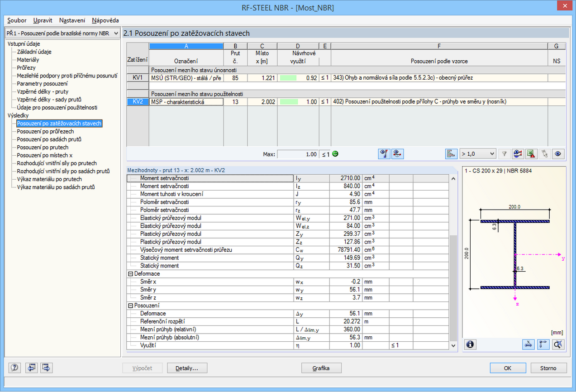Click the Referenční rozpětí row

point(288,321)
